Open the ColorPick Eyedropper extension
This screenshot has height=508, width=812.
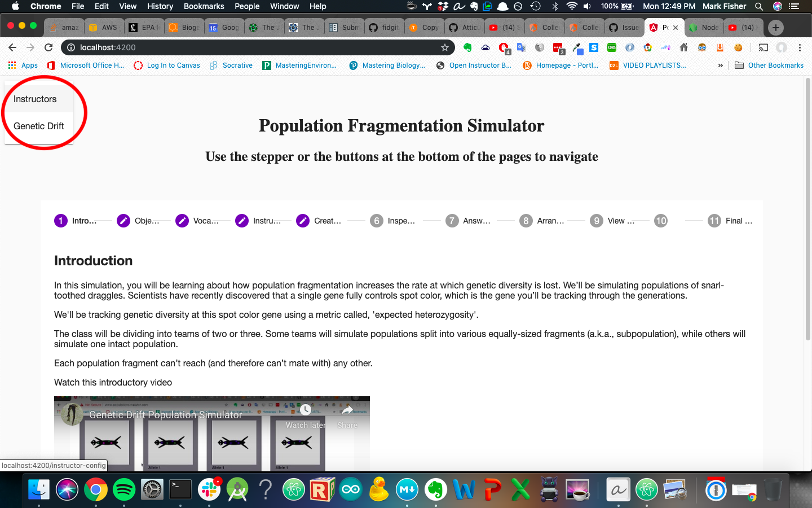(x=578, y=48)
